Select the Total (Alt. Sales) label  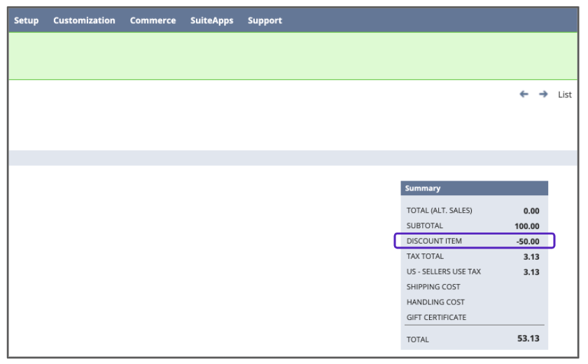pos(439,211)
